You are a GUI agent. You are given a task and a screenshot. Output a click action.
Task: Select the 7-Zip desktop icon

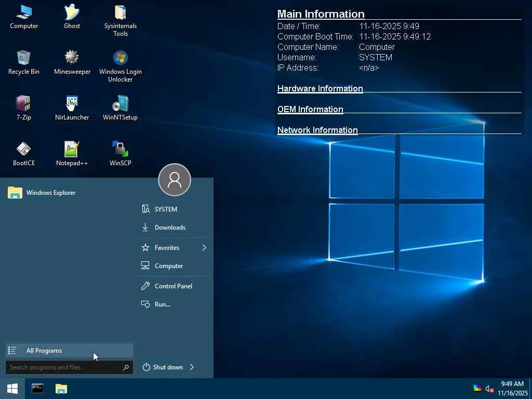[24, 108]
